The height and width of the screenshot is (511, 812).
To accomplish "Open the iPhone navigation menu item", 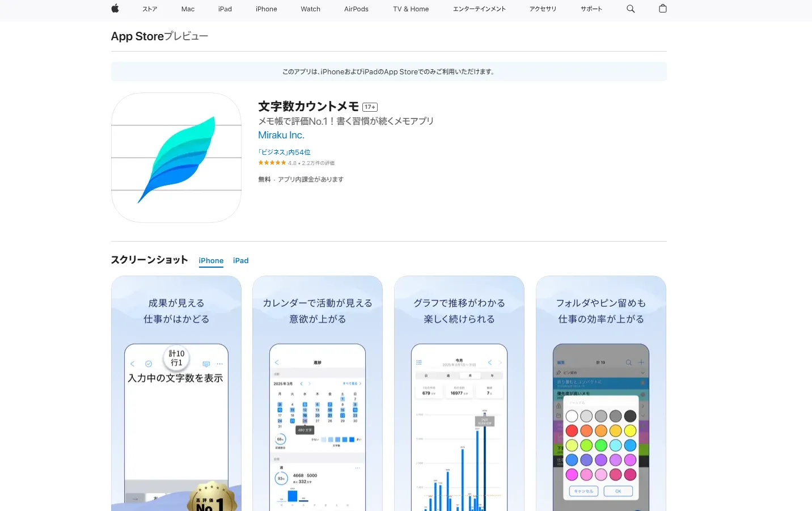I will [267, 9].
